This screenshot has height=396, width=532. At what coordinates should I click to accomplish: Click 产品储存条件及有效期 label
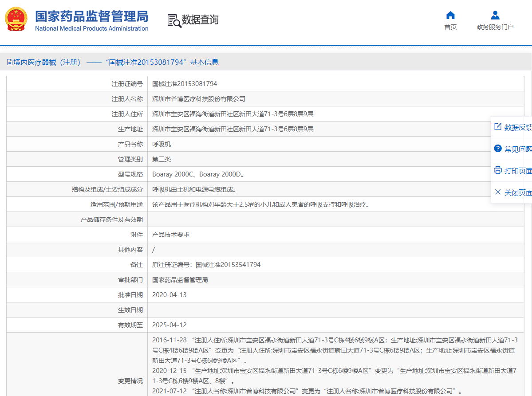(112, 220)
